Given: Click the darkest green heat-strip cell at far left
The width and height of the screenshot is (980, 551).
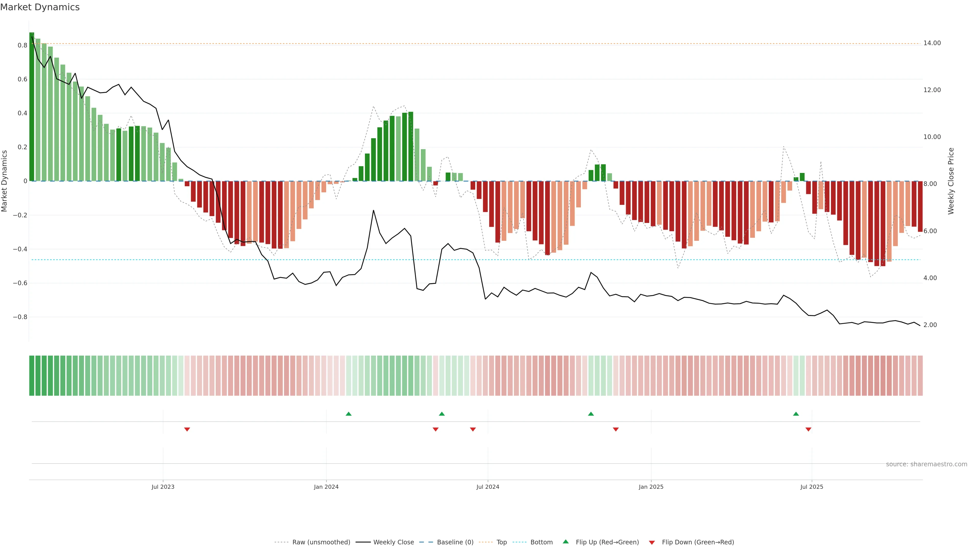Looking at the screenshot, I should [x=32, y=375].
